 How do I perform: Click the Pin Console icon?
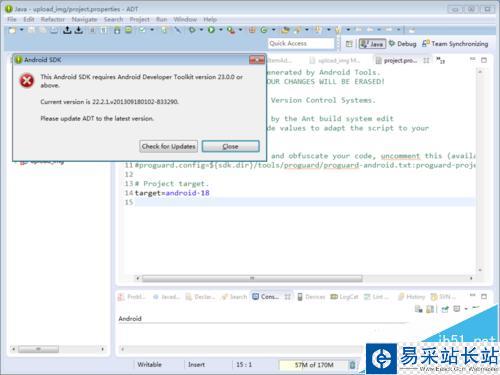click(x=445, y=309)
